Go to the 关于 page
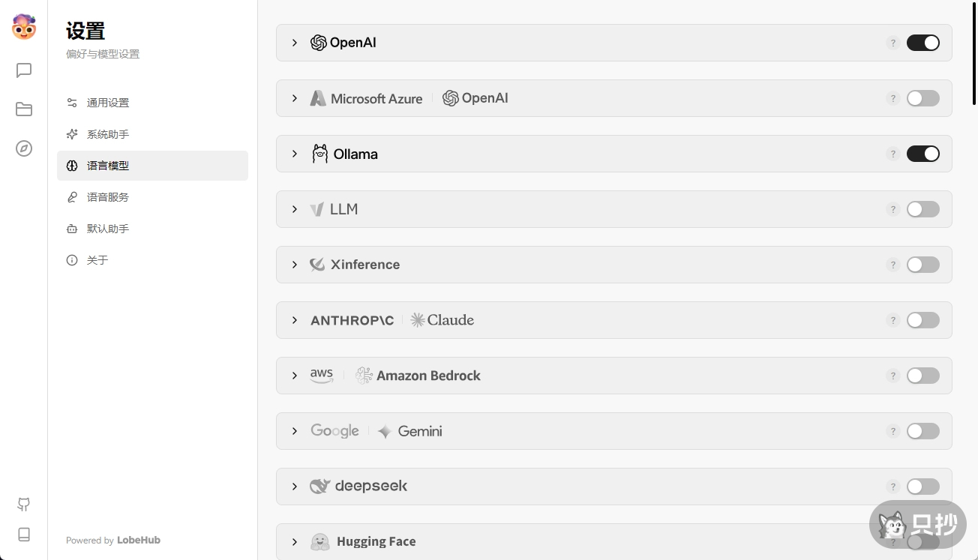978x560 pixels. point(97,260)
